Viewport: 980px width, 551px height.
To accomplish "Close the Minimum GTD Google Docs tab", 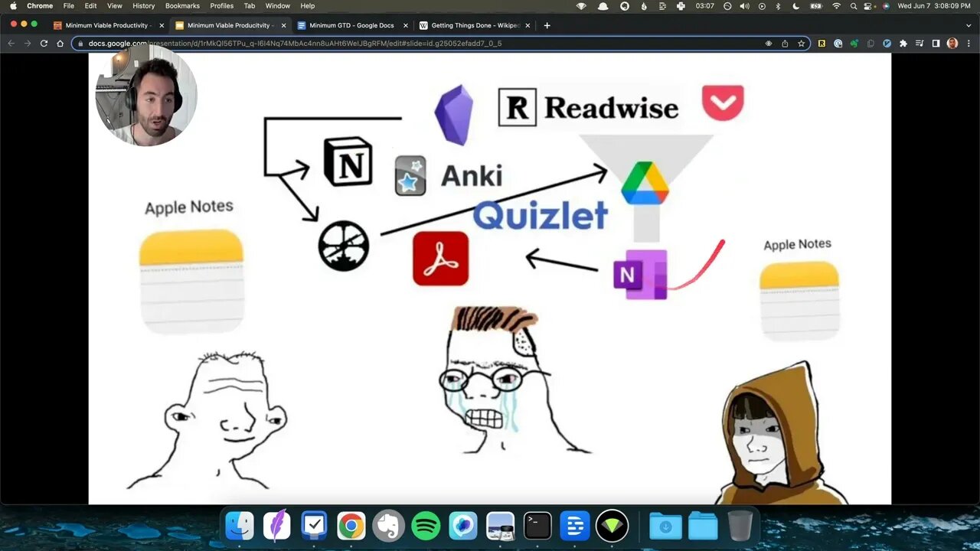I will point(405,25).
